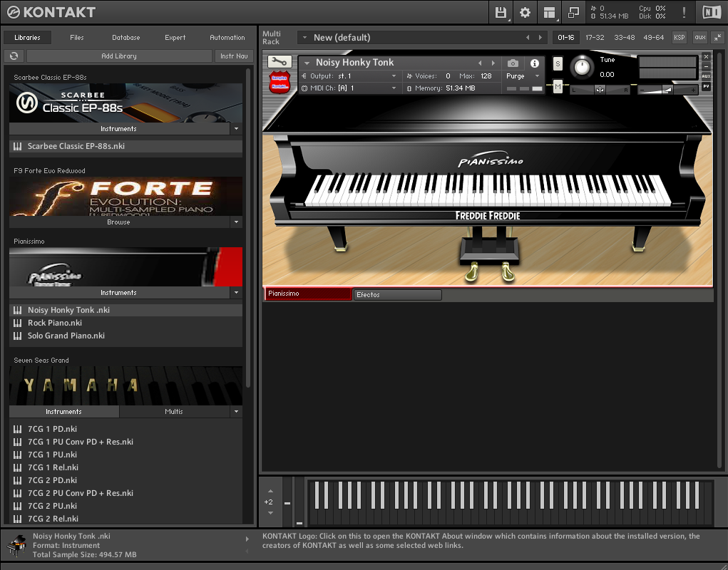The image size is (728, 570).
Task: Select Solo Grand Piano.nki in the list
Action: click(125, 336)
